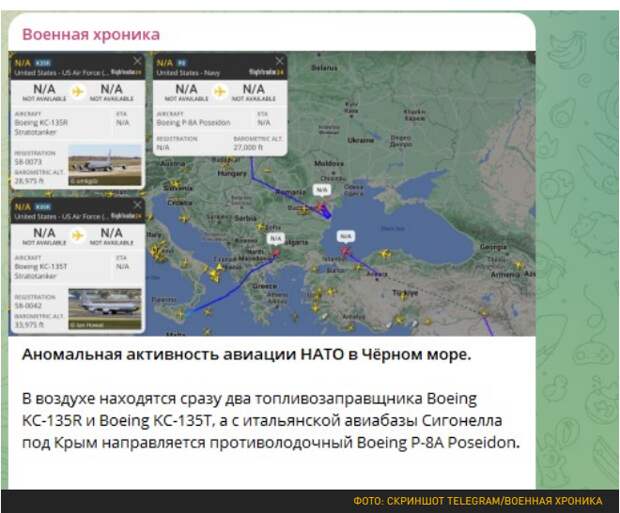The width and height of the screenshot is (620, 513).
Task: Select the red aircraft marker over Romania
Action: pos(321,207)
